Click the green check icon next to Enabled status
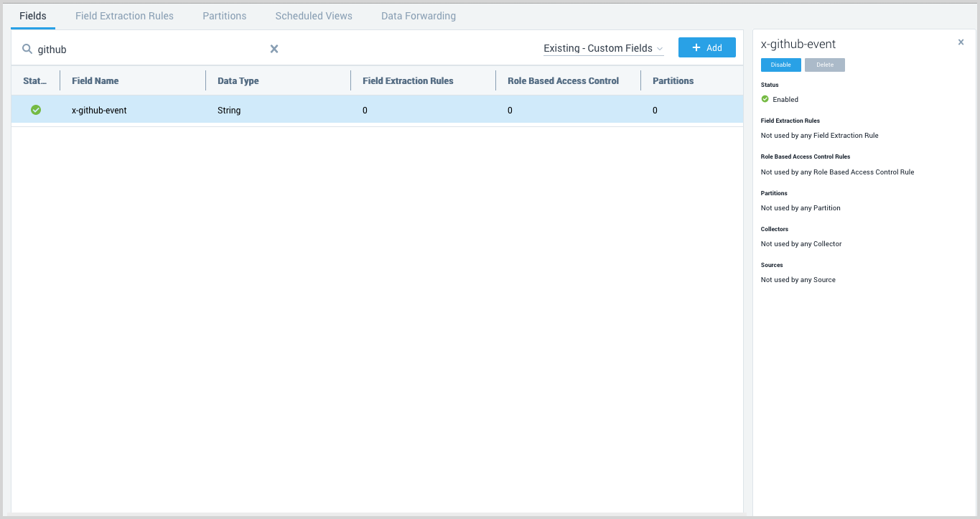Image resolution: width=980 pixels, height=519 pixels. (x=765, y=99)
